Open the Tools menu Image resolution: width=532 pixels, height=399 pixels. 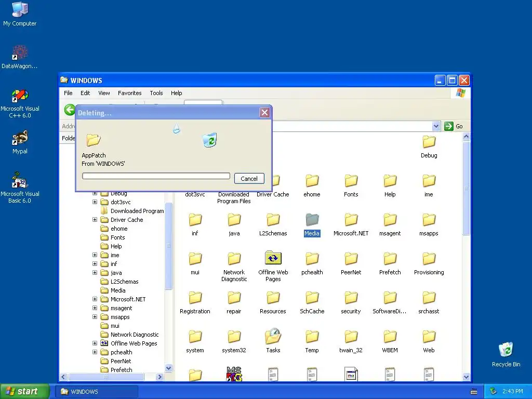156,93
